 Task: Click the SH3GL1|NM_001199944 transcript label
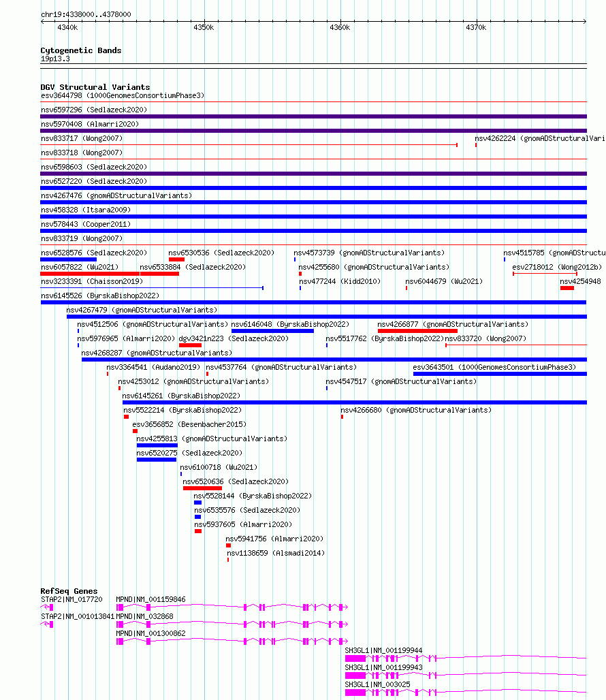(x=383, y=650)
